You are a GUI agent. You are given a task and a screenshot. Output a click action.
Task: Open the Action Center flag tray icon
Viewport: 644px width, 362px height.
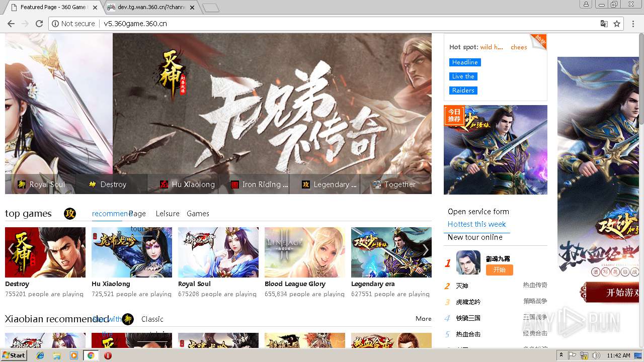(573, 355)
